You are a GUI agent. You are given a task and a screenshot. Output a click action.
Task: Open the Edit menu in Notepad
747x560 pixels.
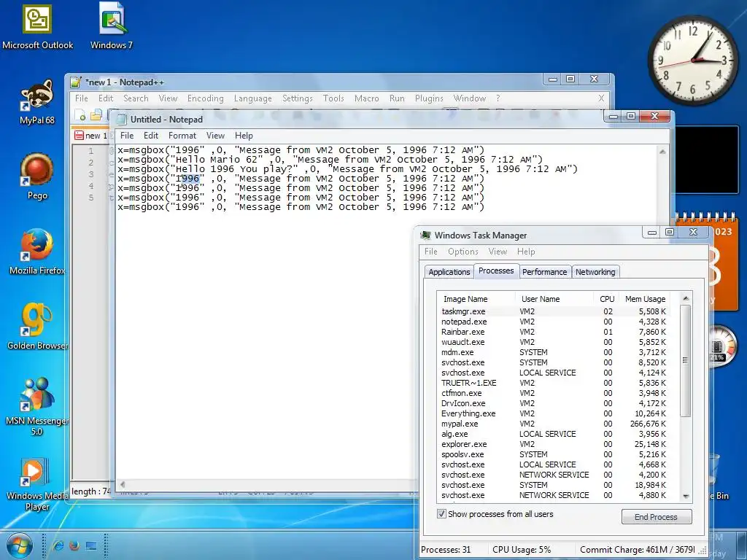(150, 136)
